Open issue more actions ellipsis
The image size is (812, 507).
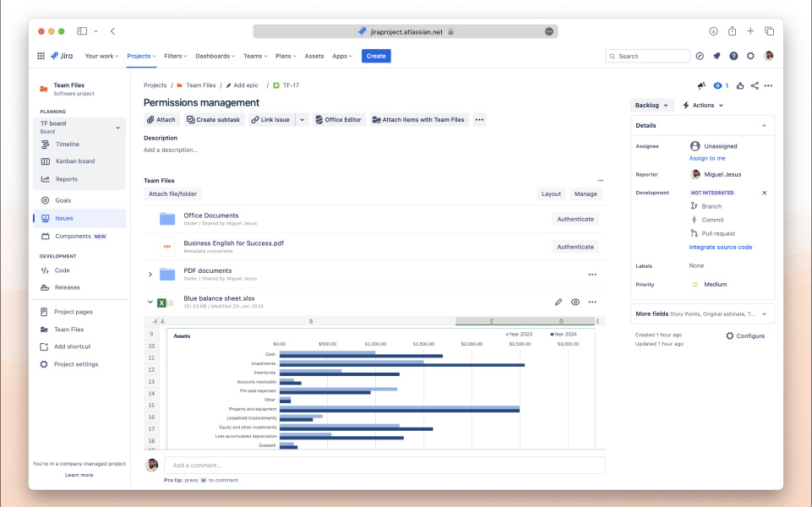768,85
